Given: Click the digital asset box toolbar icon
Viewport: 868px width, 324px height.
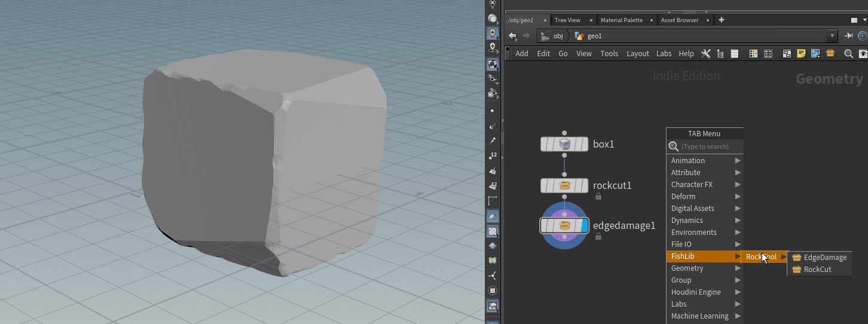Looking at the screenshot, I should [x=830, y=53].
